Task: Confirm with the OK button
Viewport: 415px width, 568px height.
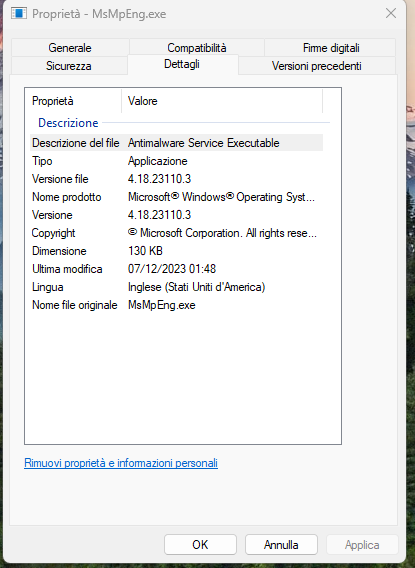Action: [x=200, y=544]
